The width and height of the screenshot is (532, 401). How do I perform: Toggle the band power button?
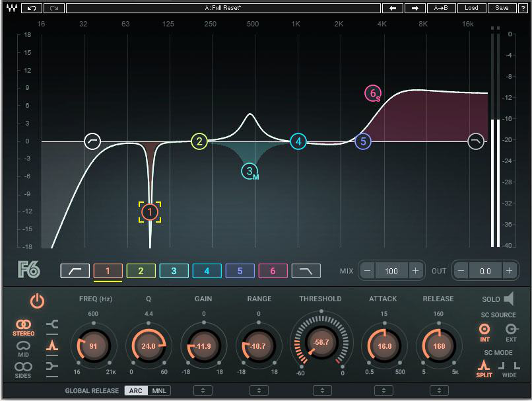coord(37,301)
